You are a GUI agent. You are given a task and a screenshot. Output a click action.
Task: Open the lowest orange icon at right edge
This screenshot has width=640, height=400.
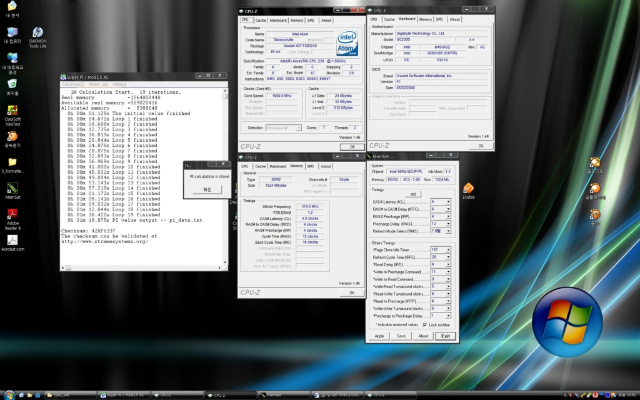(x=595, y=217)
